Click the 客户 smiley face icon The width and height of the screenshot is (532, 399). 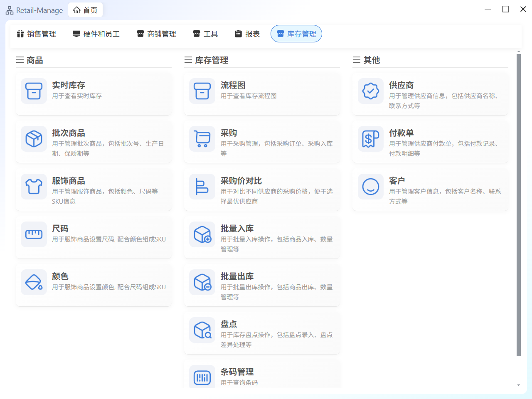click(x=370, y=187)
